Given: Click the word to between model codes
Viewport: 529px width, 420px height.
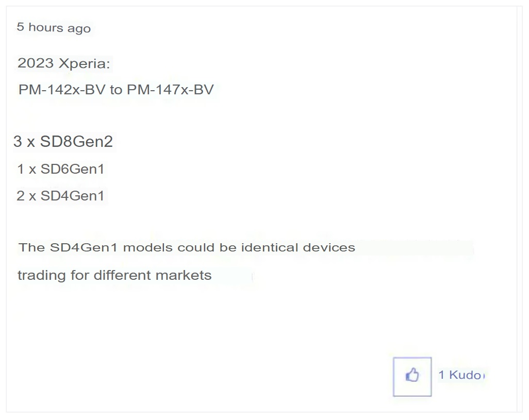Looking at the screenshot, I should click(x=116, y=90).
